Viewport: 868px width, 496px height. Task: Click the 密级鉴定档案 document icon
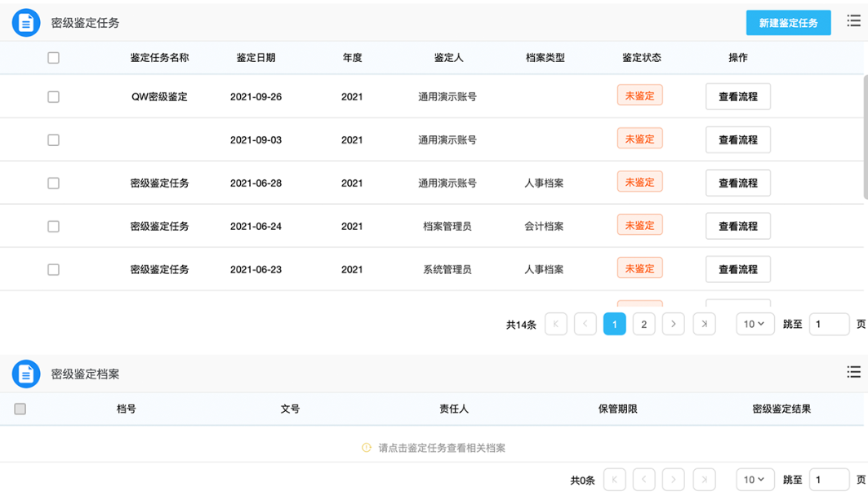click(x=26, y=374)
